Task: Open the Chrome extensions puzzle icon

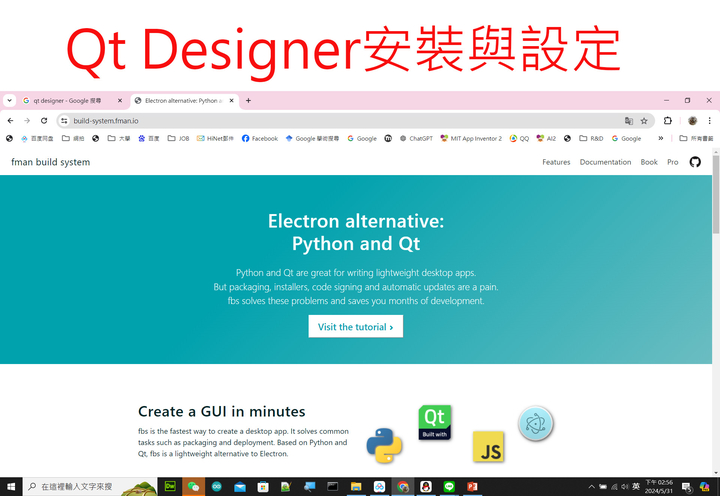Action: click(x=668, y=121)
